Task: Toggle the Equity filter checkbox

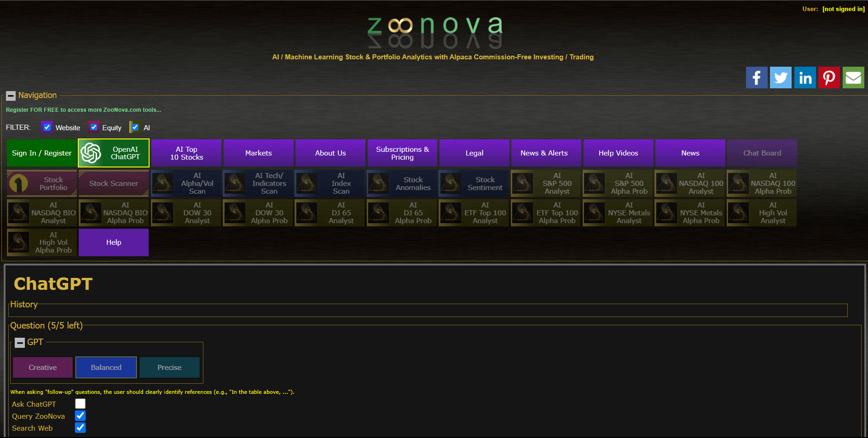Action: click(x=94, y=127)
